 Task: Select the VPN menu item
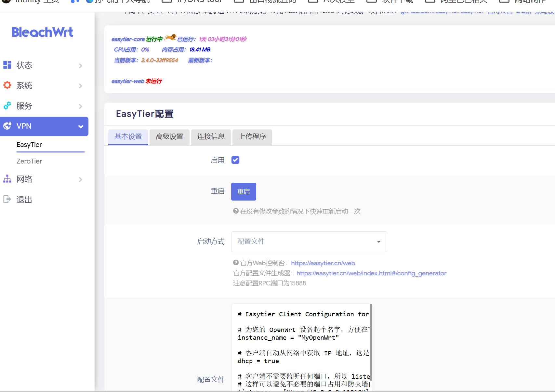(x=44, y=126)
